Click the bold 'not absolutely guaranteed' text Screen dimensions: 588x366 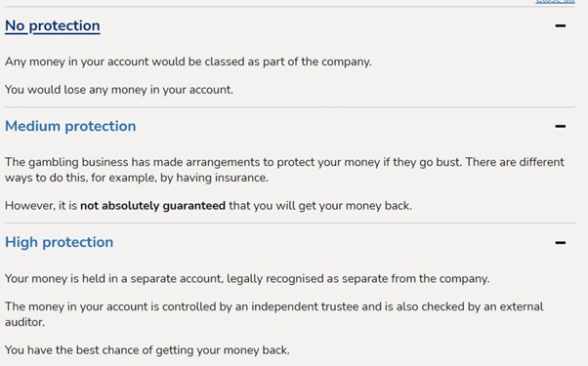pos(152,206)
